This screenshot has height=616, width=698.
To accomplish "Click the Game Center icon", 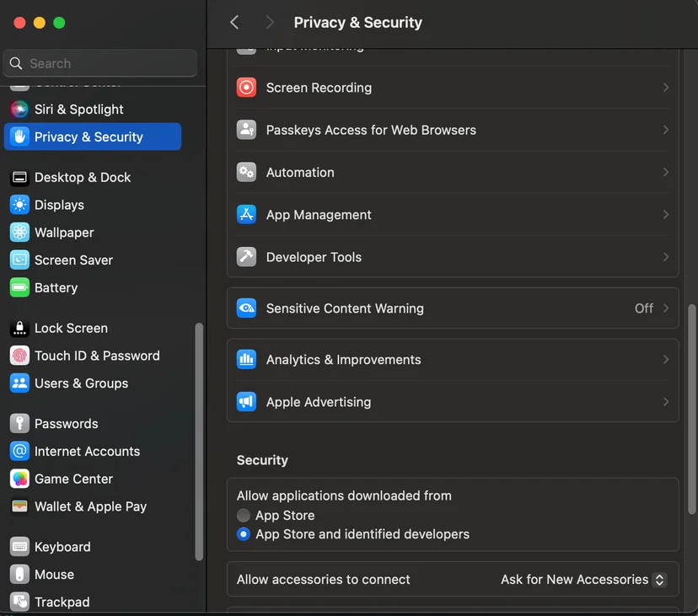I will point(19,479).
